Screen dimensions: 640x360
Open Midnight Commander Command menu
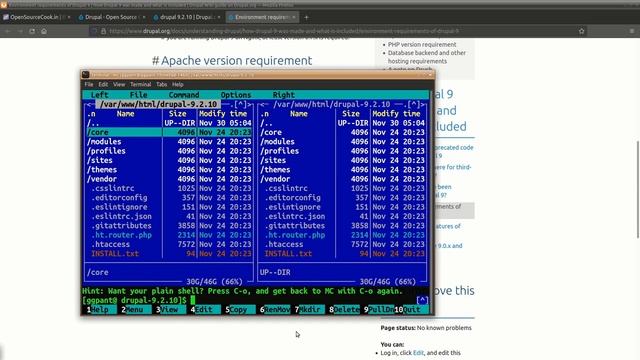click(x=184, y=95)
